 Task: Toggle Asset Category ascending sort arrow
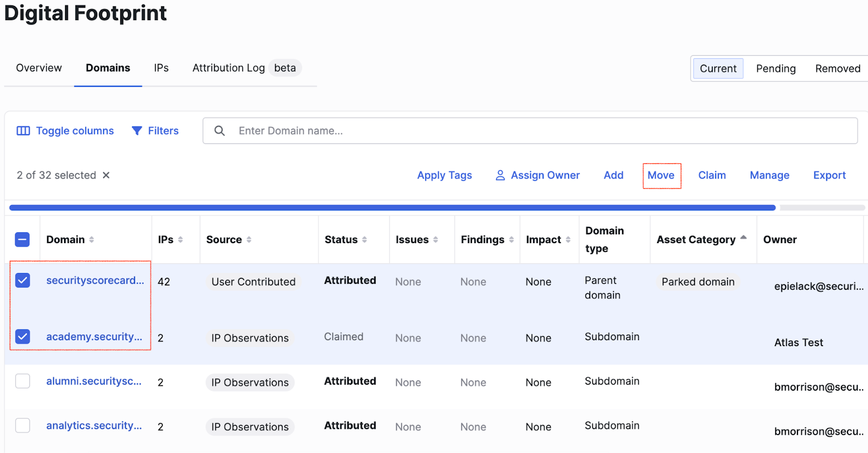(743, 237)
